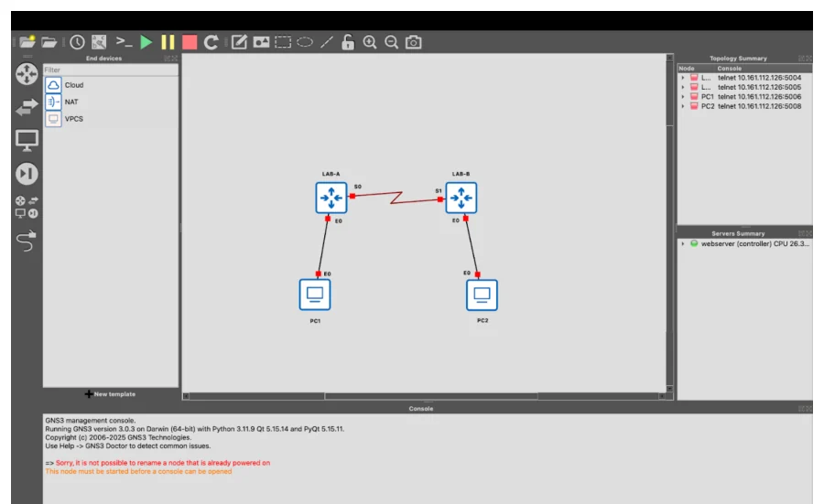The height and width of the screenshot is (504, 824).
Task: Browse switches in the device sidebar
Action: 27,107
